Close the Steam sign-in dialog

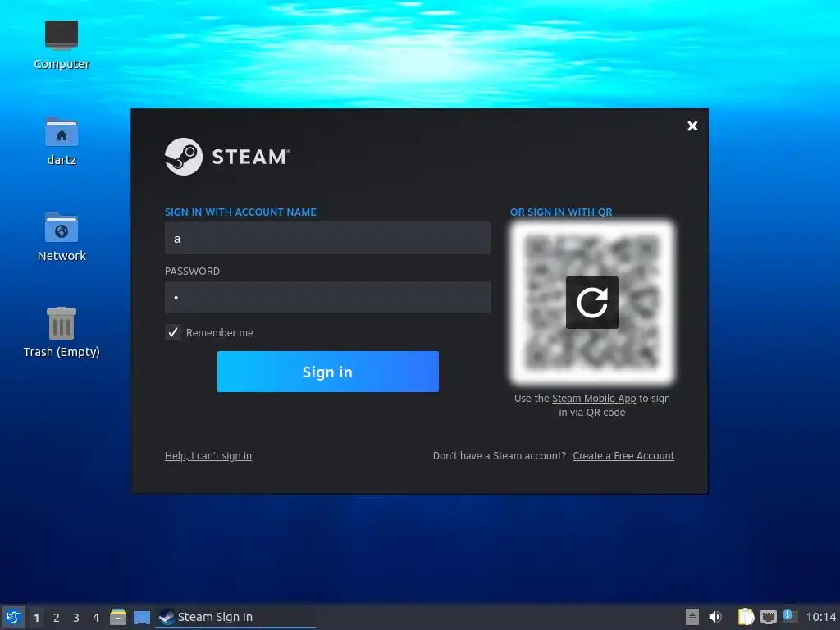[x=692, y=126]
